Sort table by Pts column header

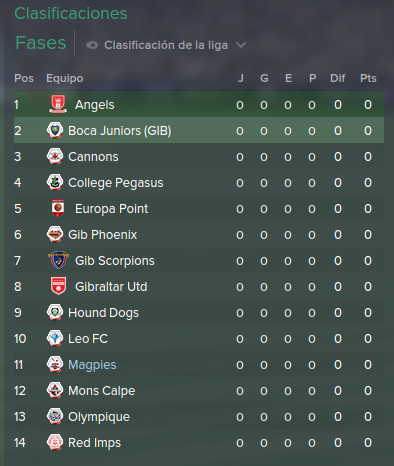(368, 78)
